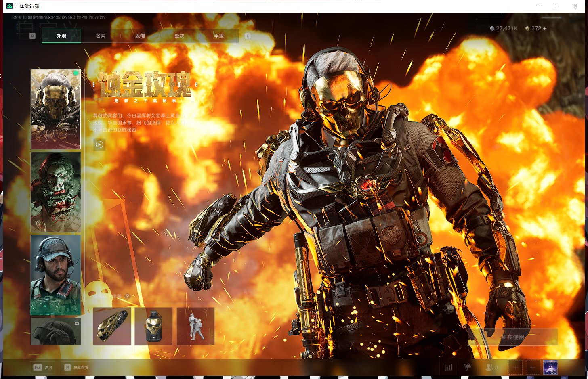Select the locked helmet skin thumbnail
The image size is (588, 379).
56,331
